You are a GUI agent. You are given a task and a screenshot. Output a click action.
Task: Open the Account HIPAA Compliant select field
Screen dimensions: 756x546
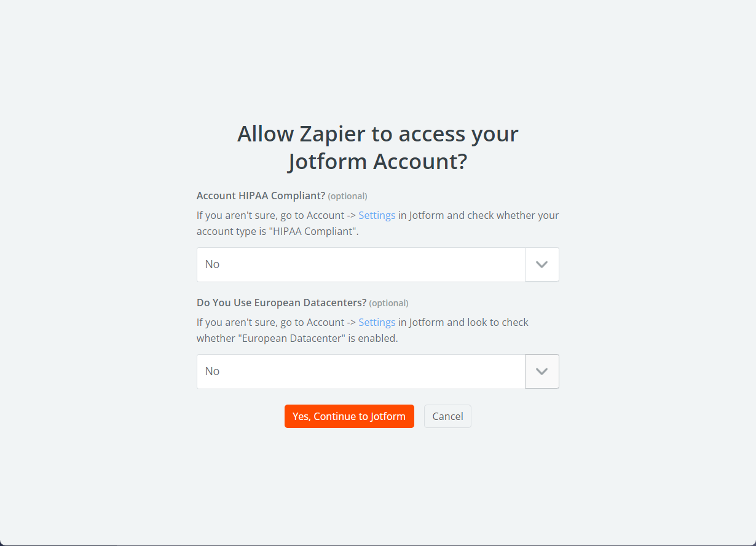coord(361,264)
